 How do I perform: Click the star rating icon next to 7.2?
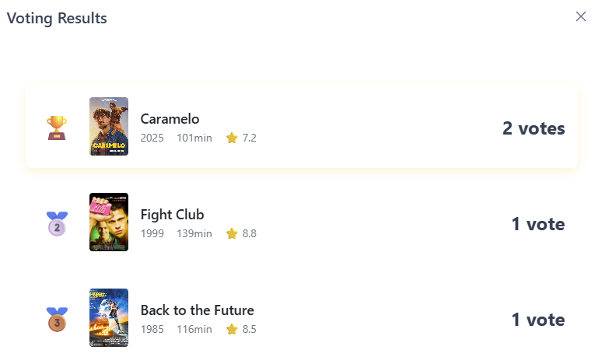[232, 138]
